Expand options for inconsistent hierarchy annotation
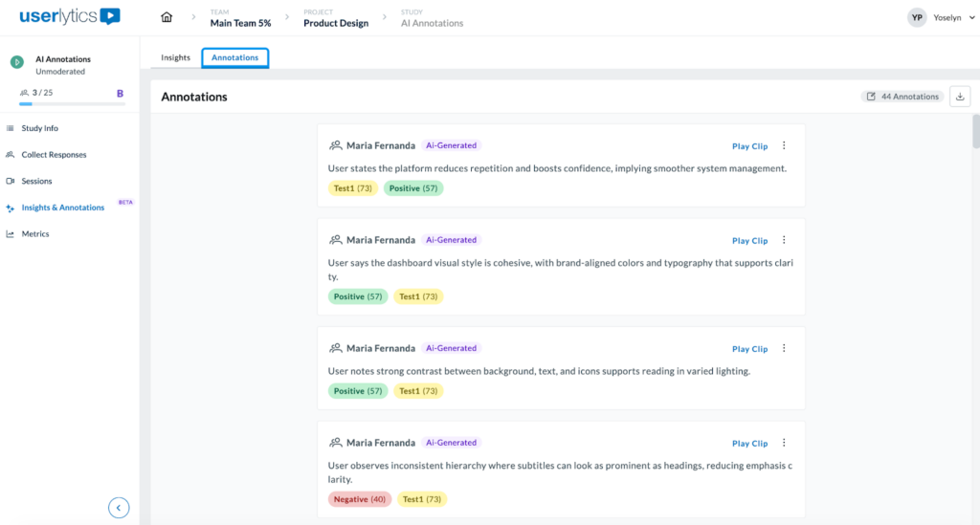 tap(784, 444)
